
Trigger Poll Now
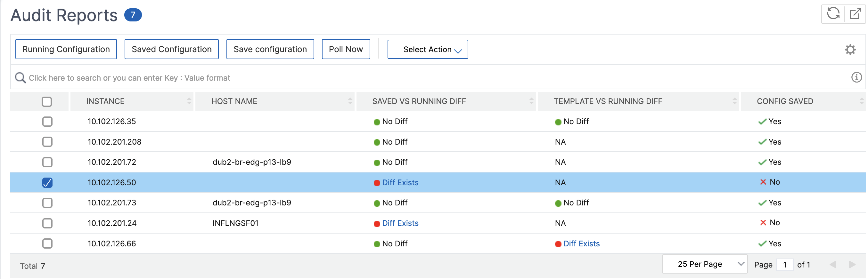346,49
